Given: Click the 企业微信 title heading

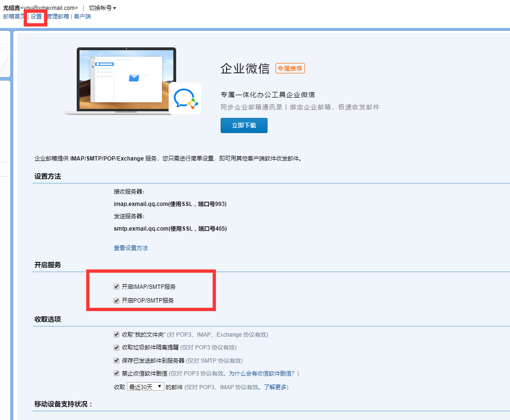Looking at the screenshot, I should coord(245,68).
